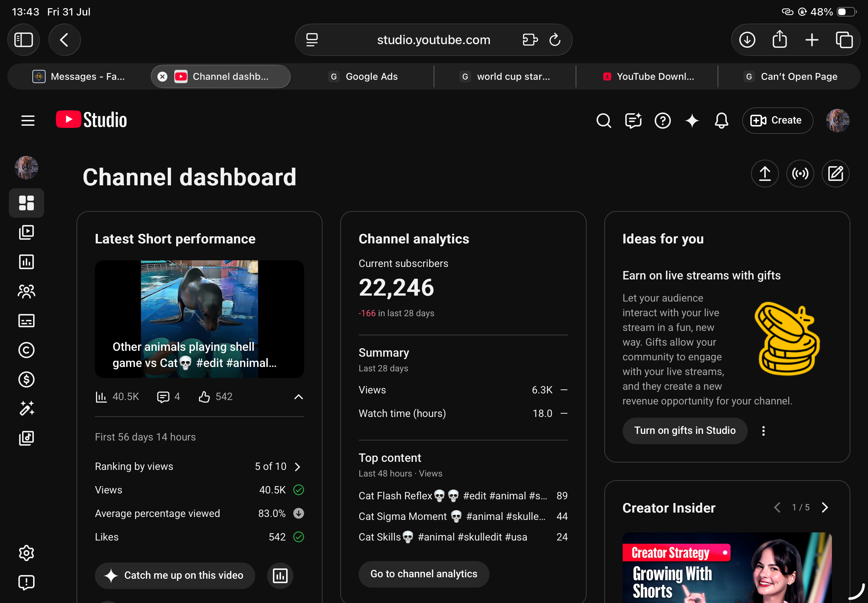Open Customization in the sidebar
The image size is (868, 603).
26,408
